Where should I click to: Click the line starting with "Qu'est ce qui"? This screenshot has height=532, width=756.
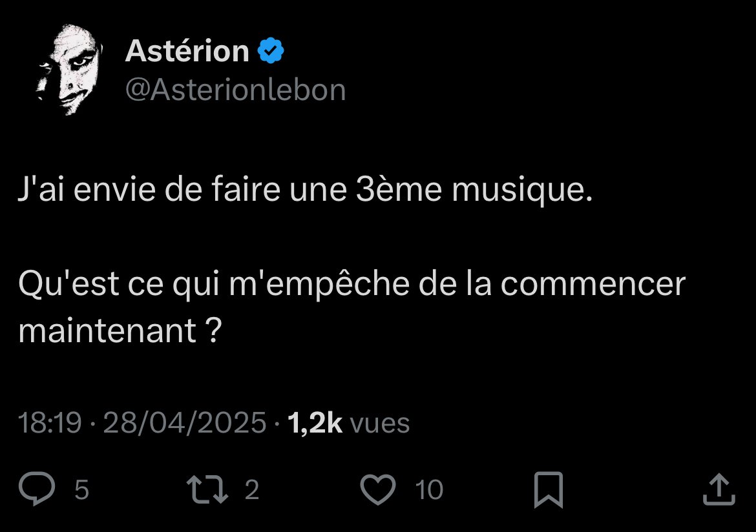click(x=352, y=285)
